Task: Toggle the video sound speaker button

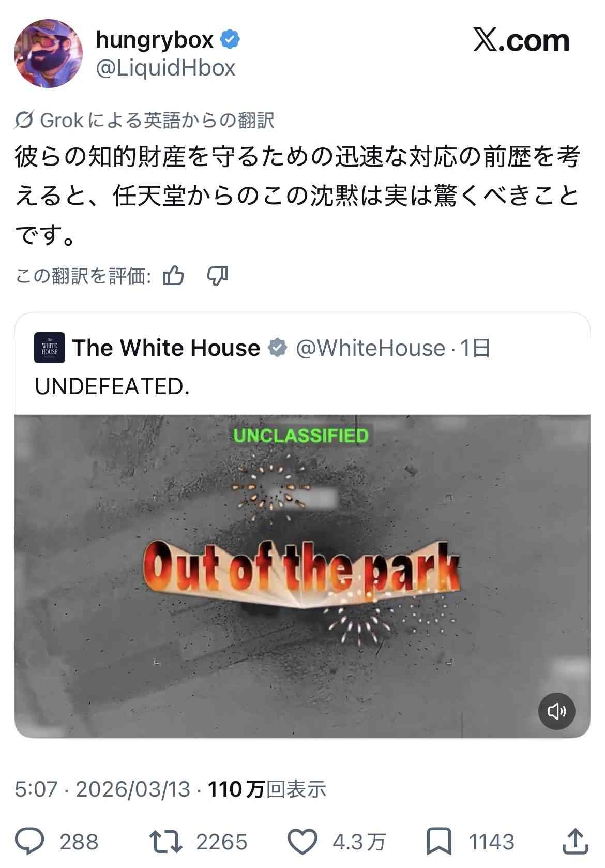Action: (557, 711)
